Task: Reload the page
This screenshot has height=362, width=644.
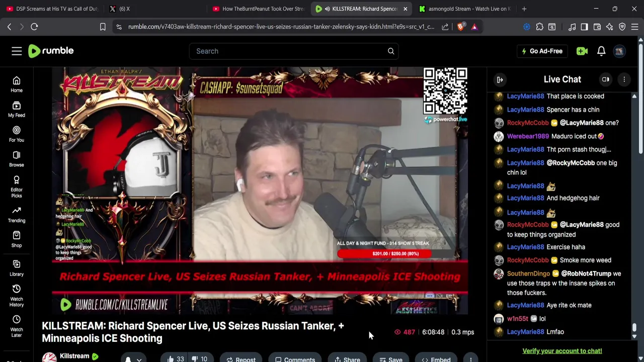Action: pyautogui.click(x=34, y=27)
